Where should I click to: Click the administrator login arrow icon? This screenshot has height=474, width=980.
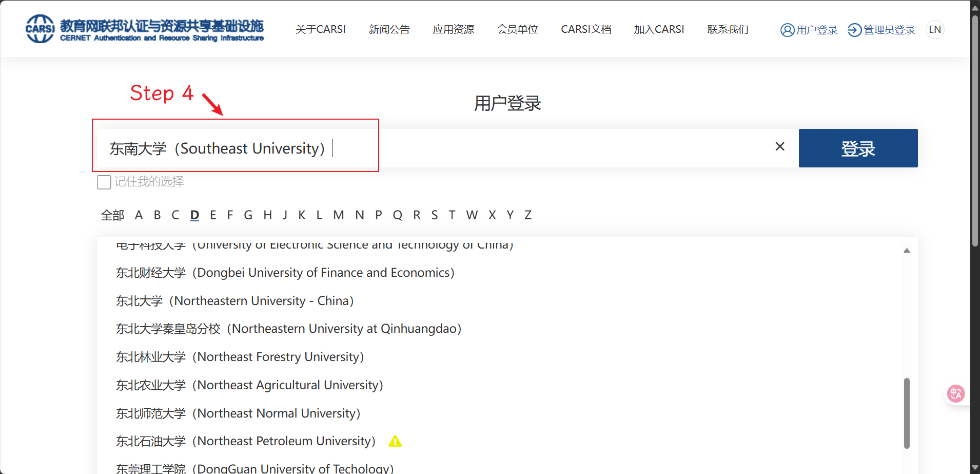[854, 30]
